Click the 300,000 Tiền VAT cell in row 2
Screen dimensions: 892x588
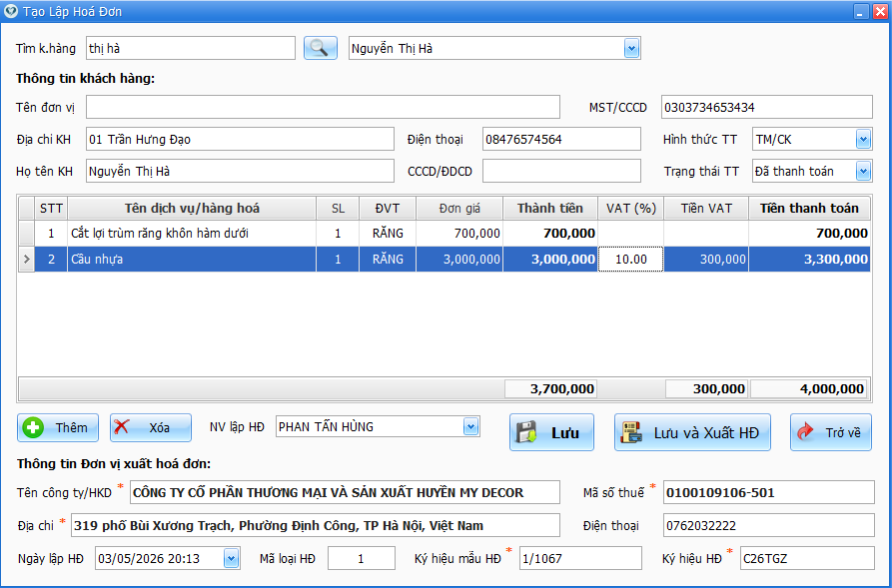click(x=706, y=260)
